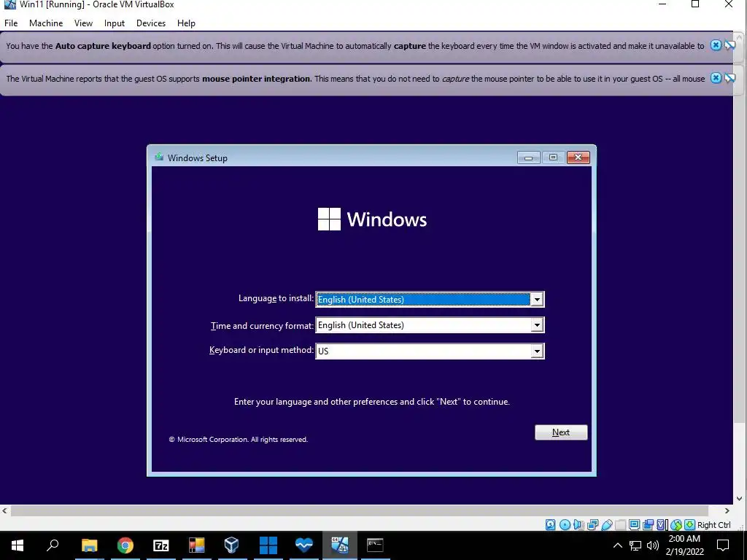This screenshot has height=560, width=747.
Task: Click the keyboard capture green arrow indicator
Action: point(689,525)
